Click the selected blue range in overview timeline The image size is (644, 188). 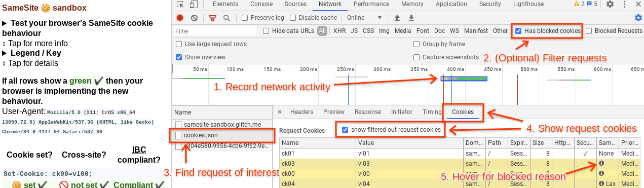point(464,79)
